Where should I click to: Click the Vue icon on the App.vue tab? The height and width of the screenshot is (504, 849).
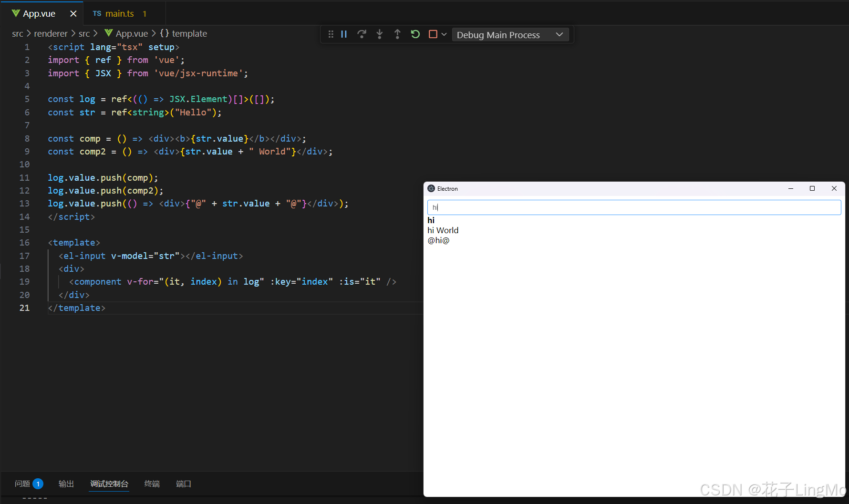pyautogui.click(x=16, y=13)
